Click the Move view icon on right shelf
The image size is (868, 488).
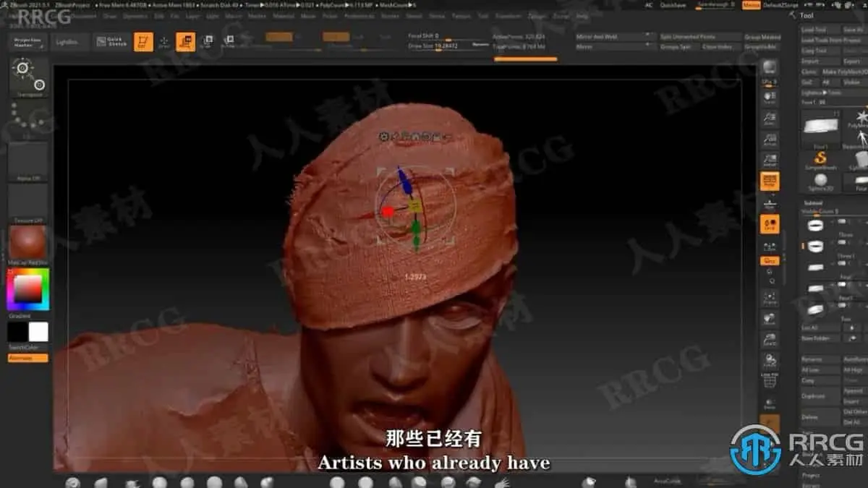[770, 320]
